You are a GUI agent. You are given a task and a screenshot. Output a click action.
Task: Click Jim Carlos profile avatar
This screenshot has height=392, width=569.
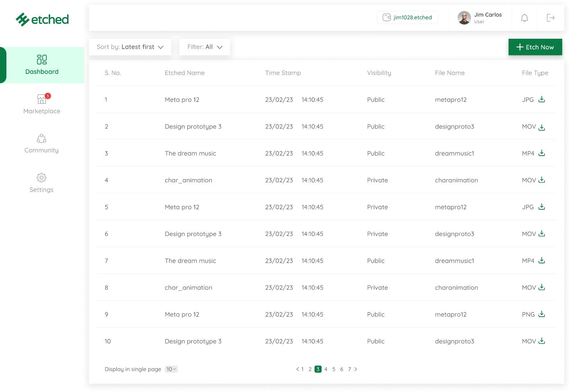pyautogui.click(x=464, y=18)
